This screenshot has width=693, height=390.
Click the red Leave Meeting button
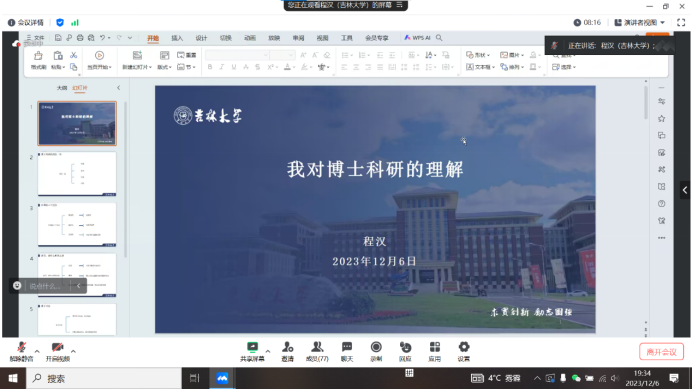pyautogui.click(x=661, y=352)
